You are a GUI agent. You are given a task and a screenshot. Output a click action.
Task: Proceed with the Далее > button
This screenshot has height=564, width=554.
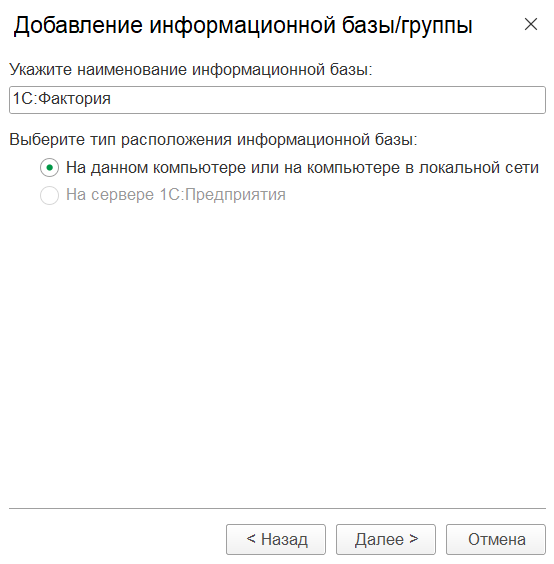click(x=386, y=539)
